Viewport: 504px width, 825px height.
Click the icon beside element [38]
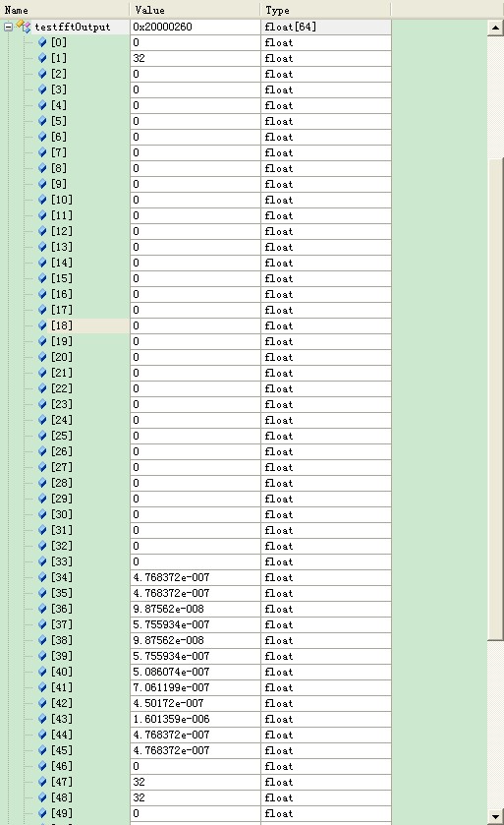(42, 640)
